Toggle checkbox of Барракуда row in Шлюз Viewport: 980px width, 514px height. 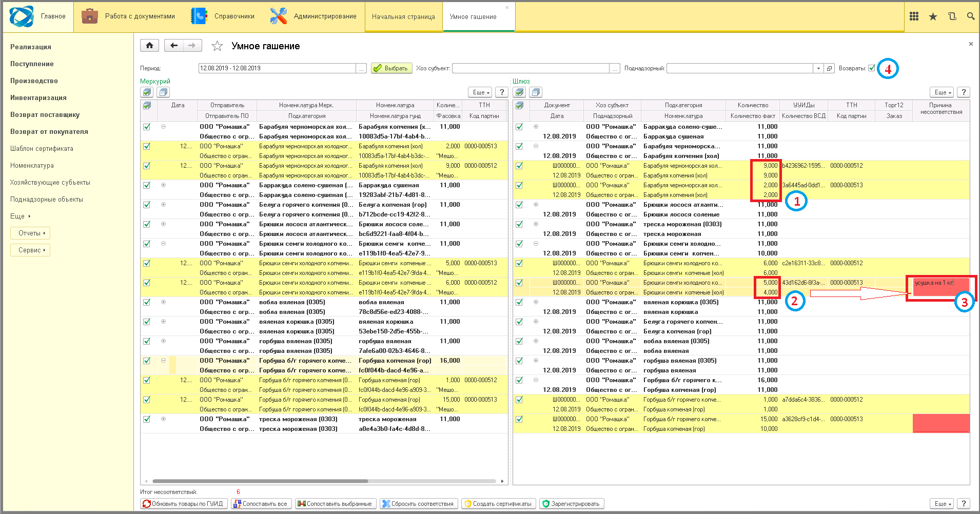519,127
